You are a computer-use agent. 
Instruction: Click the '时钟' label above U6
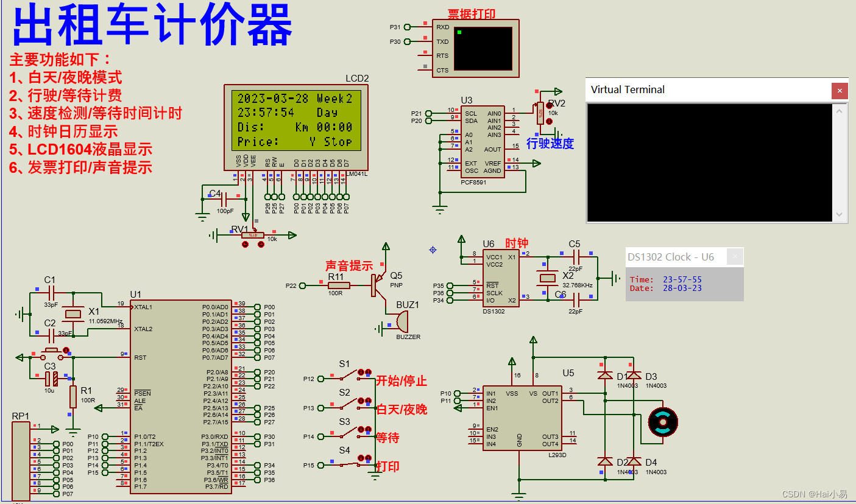pyautogui.click(x=517, y=243)
